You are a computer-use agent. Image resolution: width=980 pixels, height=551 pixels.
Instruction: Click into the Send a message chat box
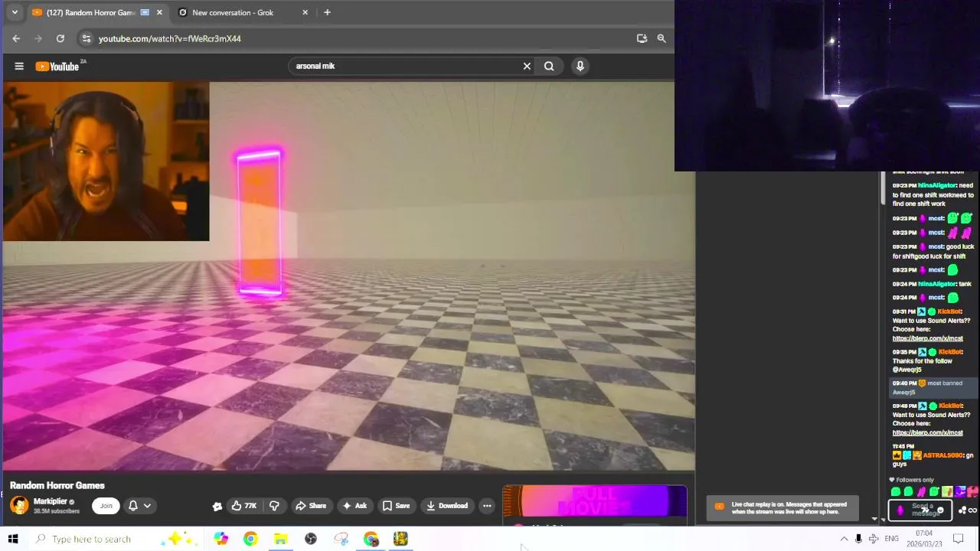919,510
